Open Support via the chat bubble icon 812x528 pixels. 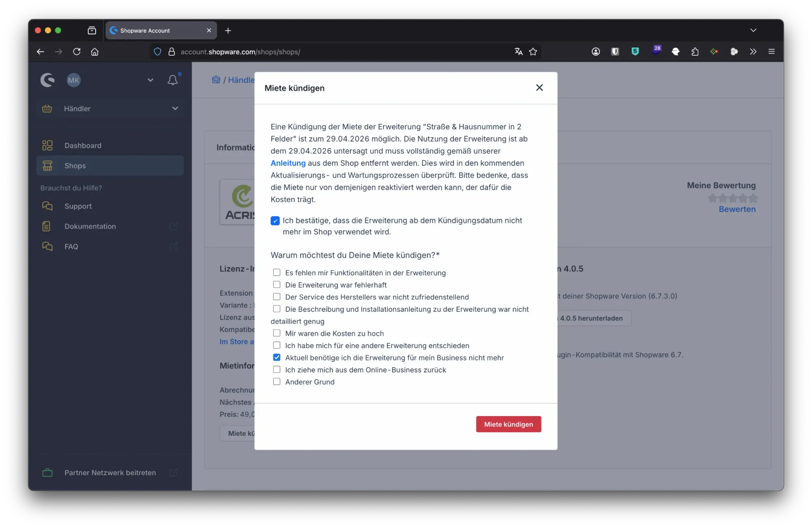47,206
